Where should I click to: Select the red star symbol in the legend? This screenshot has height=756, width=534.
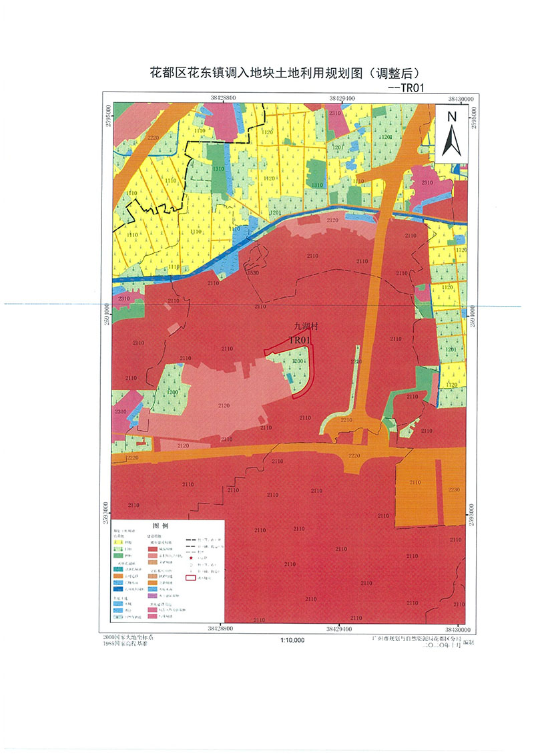click(192, 558)
